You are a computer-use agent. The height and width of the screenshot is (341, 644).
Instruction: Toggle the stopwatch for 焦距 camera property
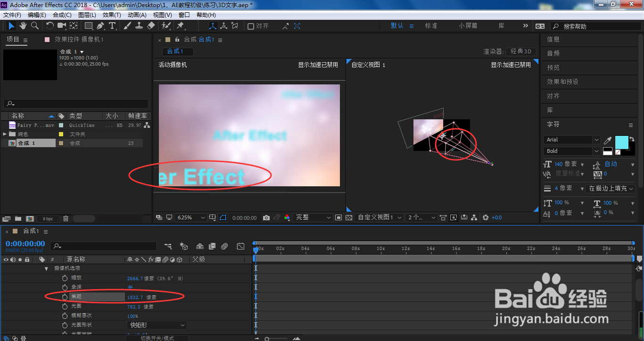[x=66, y=297]
